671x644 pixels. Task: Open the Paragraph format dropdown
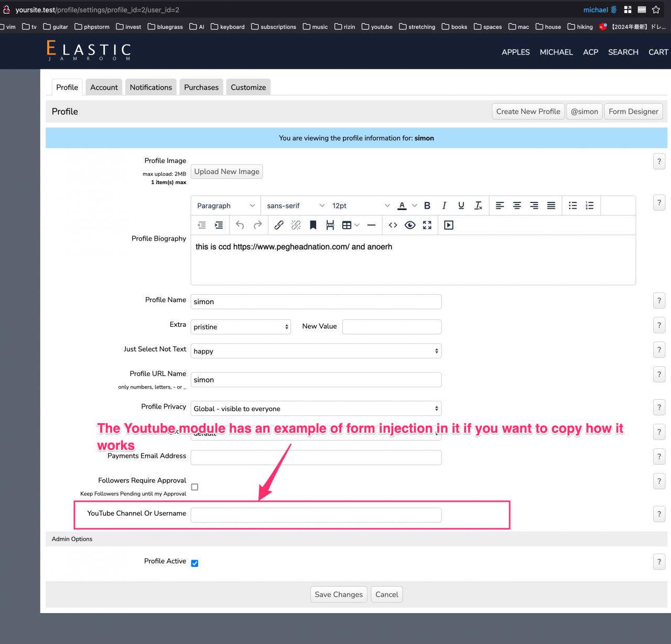[x=225, y=206]
